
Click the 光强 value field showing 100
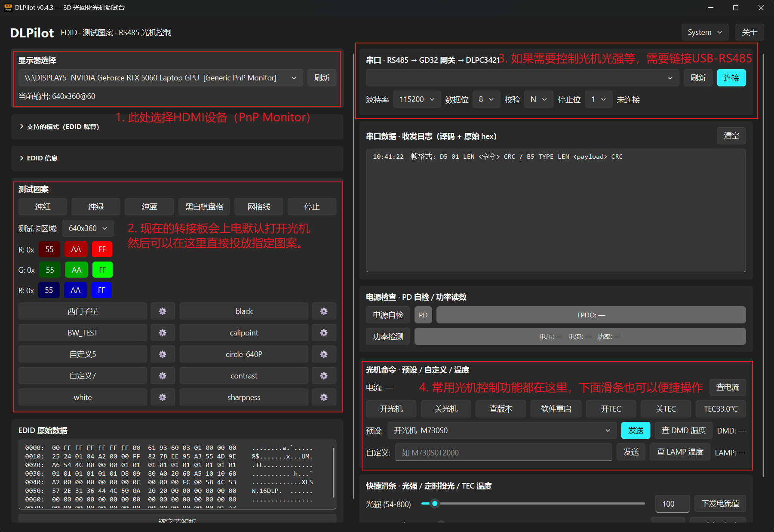coord(673,504)
